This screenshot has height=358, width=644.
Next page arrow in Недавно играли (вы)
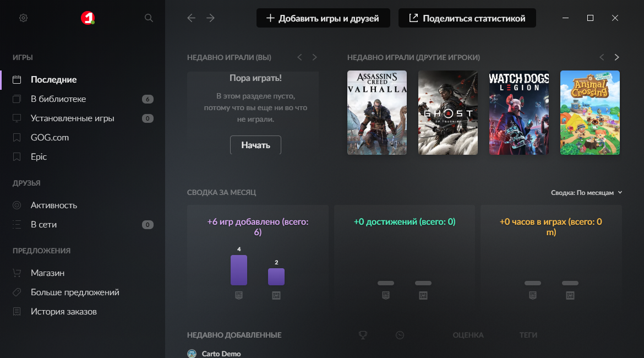[315, 57]
